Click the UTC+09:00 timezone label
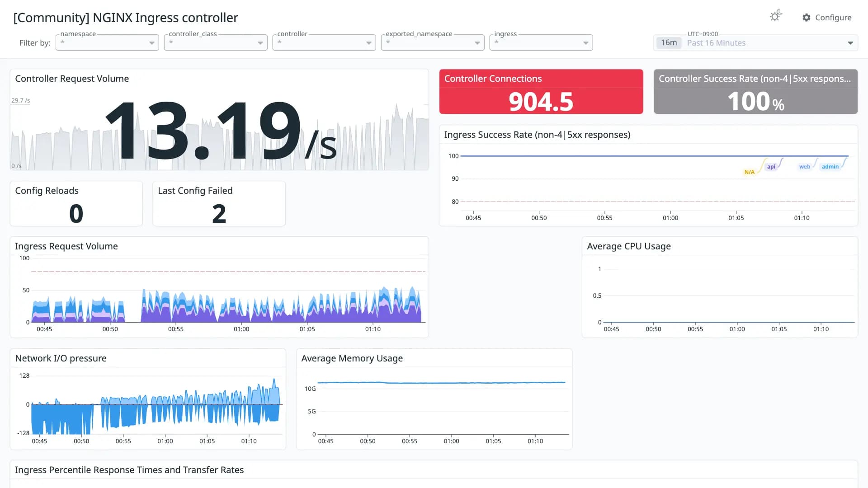The height and width of the screenshot is (488, 868). click(703, 34)
